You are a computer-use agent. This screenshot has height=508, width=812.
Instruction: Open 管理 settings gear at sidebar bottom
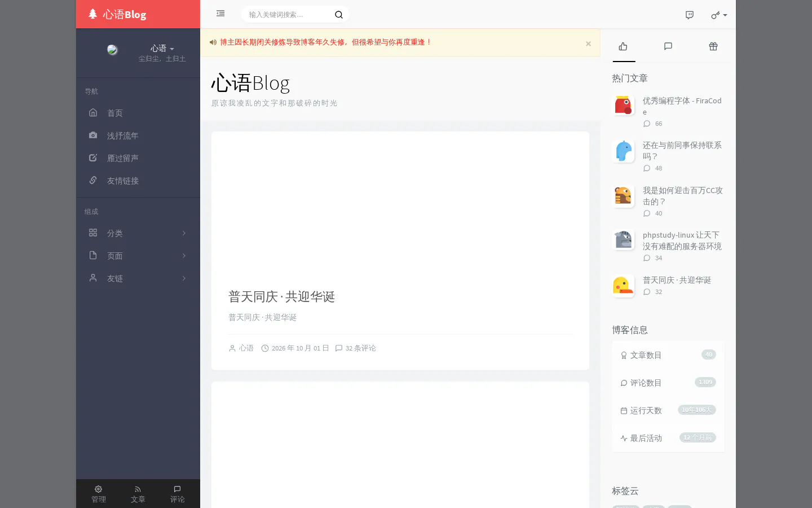point(99,494)
